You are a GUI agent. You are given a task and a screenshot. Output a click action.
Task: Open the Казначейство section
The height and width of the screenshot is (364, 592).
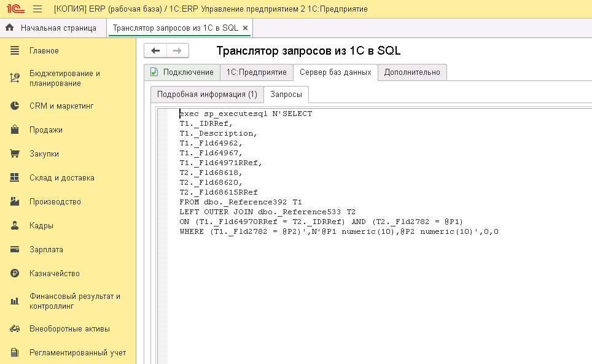click(55, 274)
